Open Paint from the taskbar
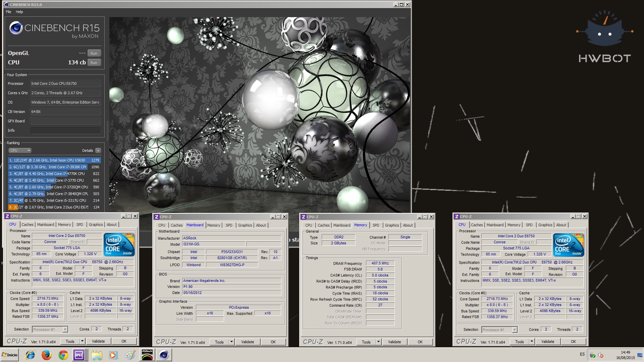The height and width of the screenshot is (362, 644). [130, 355]
